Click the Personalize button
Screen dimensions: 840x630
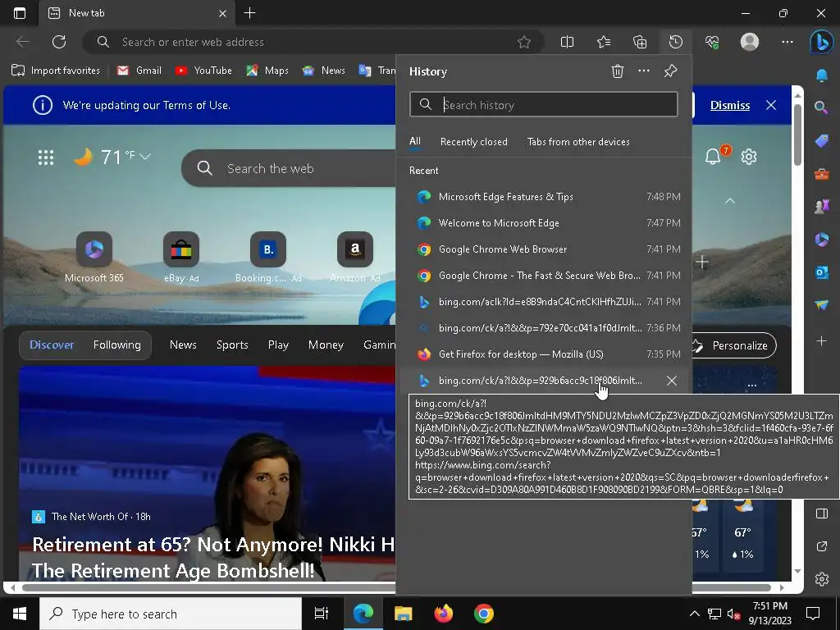pyautogui.click(x=733, y=345)
